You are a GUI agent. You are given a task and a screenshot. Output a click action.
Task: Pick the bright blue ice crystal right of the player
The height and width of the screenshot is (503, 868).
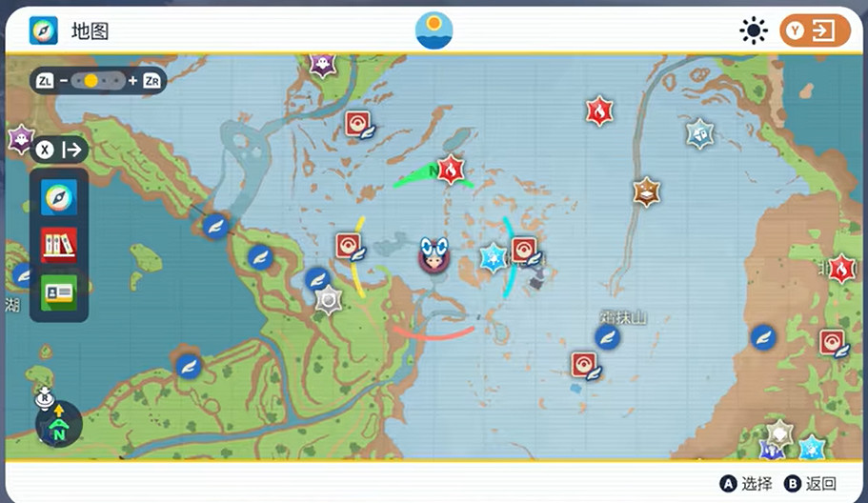493,257
